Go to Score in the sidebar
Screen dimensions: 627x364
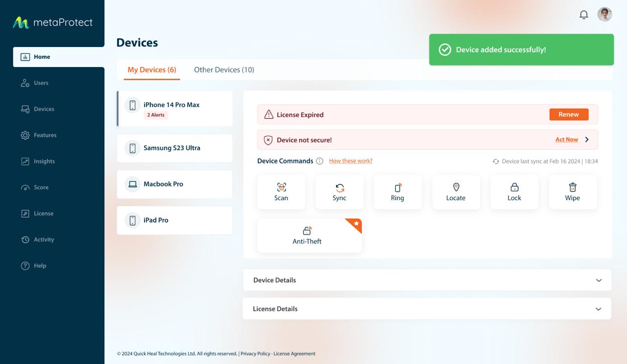tap(41, 187)
